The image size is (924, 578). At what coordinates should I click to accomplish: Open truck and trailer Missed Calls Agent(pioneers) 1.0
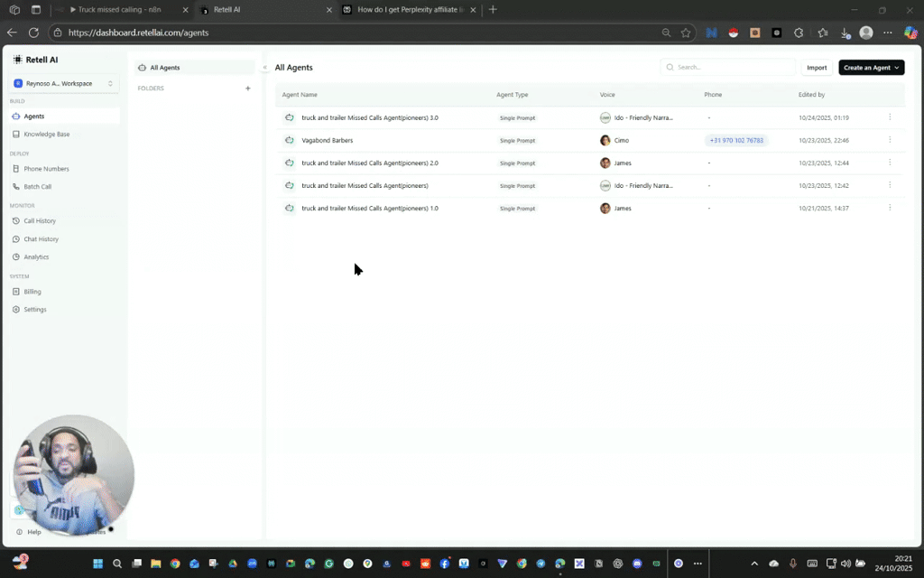[369, 209]
